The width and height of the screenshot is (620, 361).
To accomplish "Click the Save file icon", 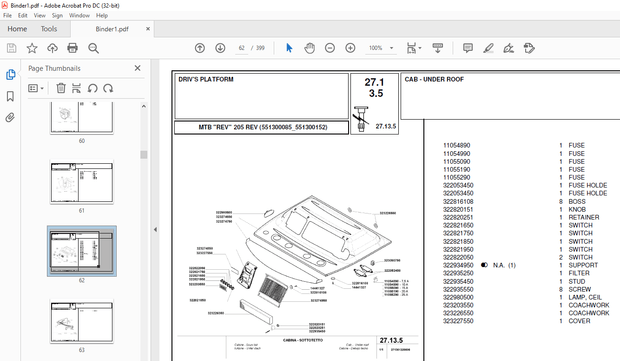I will coord(11,48).
